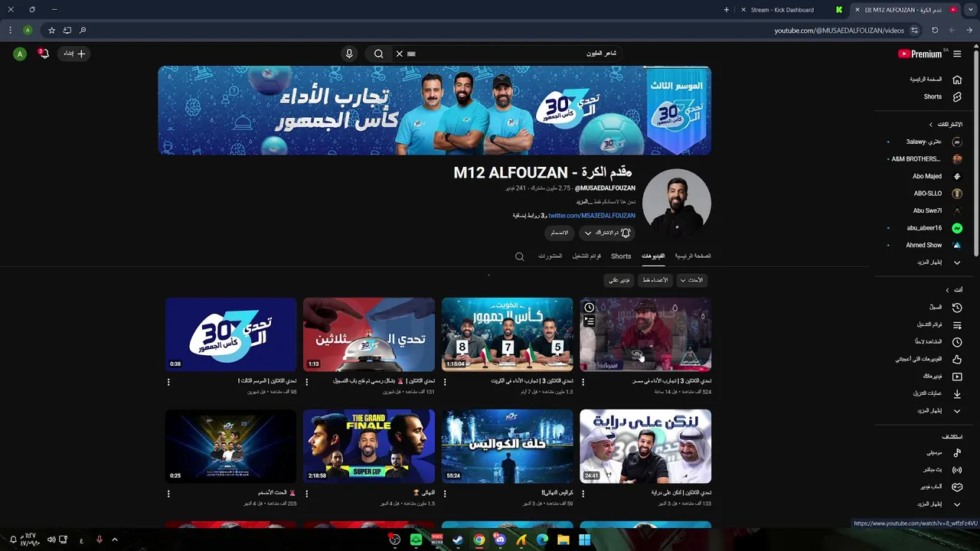Viewport: 980px width, 551px height.
Task: Expand more subscriptions under Ahmed Show
Action: pos(939,262)
